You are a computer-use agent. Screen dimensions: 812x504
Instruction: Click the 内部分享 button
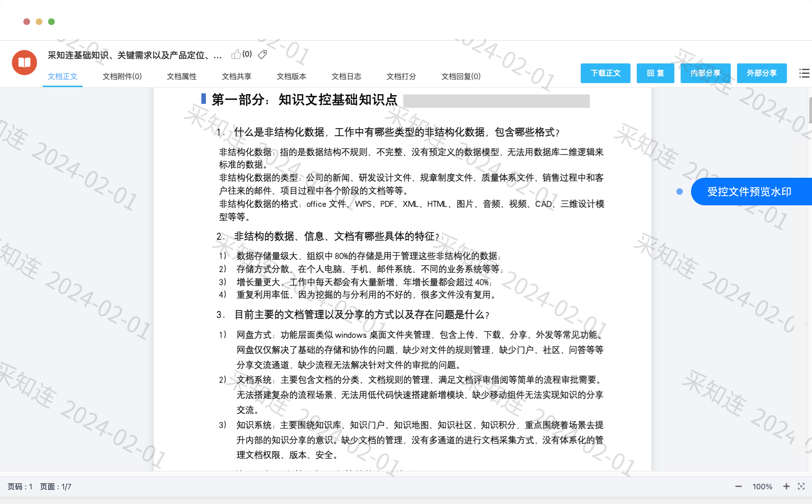(705, 73)
